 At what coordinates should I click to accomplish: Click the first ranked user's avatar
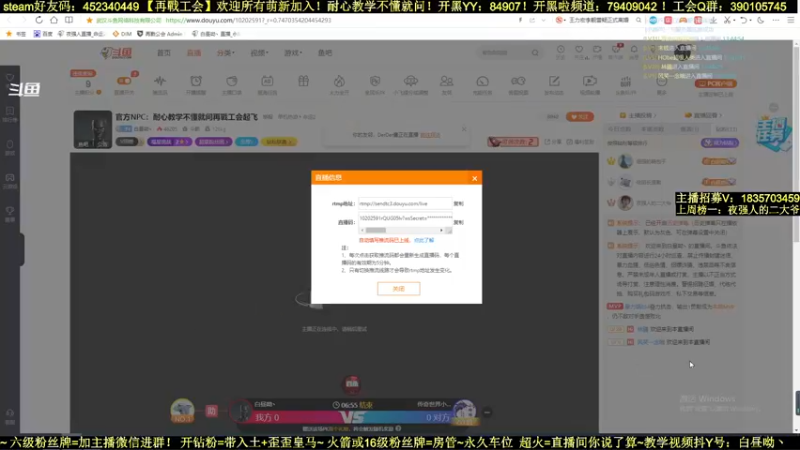pos(625,161)
